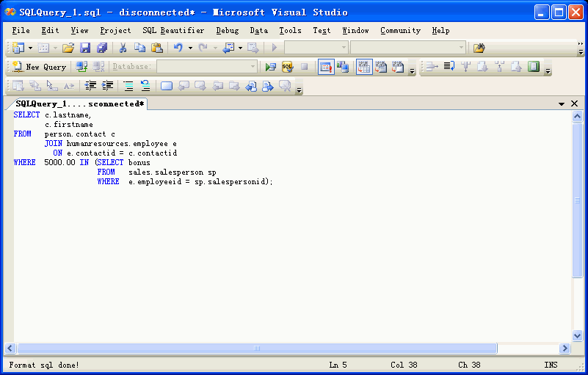
Task: Toggle Include Actual Execution Plan
Action: (x=326, y=67)
